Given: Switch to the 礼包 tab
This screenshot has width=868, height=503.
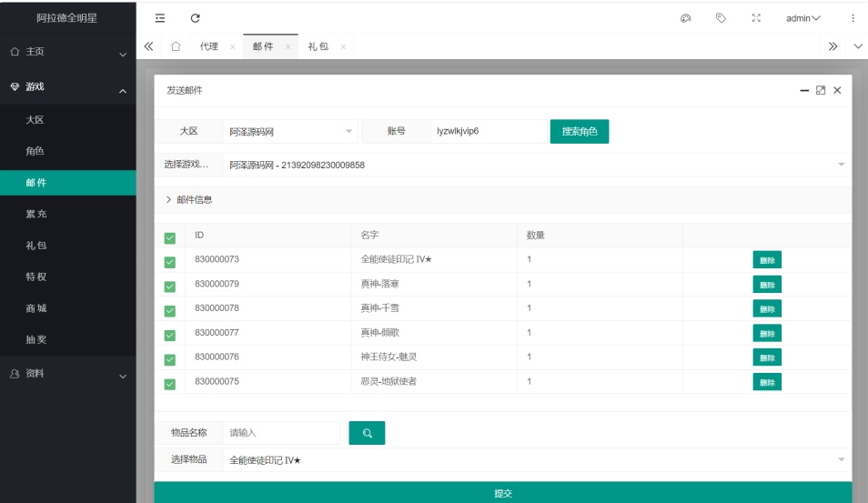Looking at the screenshot, I should click(318, 46).
